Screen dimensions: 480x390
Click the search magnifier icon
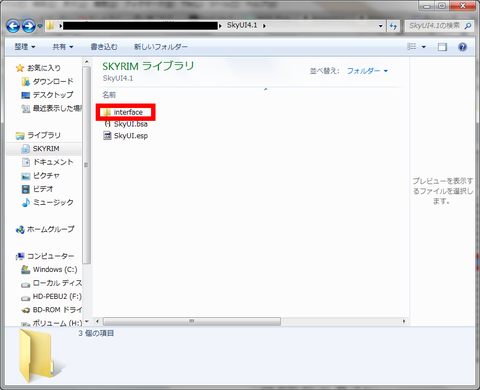[x=468, y=26]
